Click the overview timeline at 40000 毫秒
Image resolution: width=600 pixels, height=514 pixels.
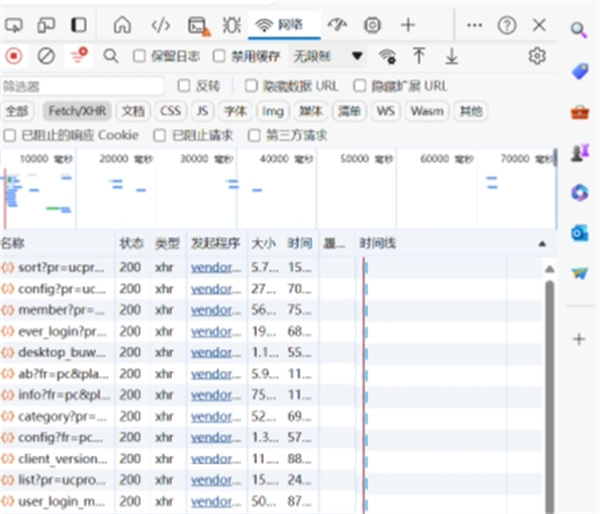coord(286,158)
